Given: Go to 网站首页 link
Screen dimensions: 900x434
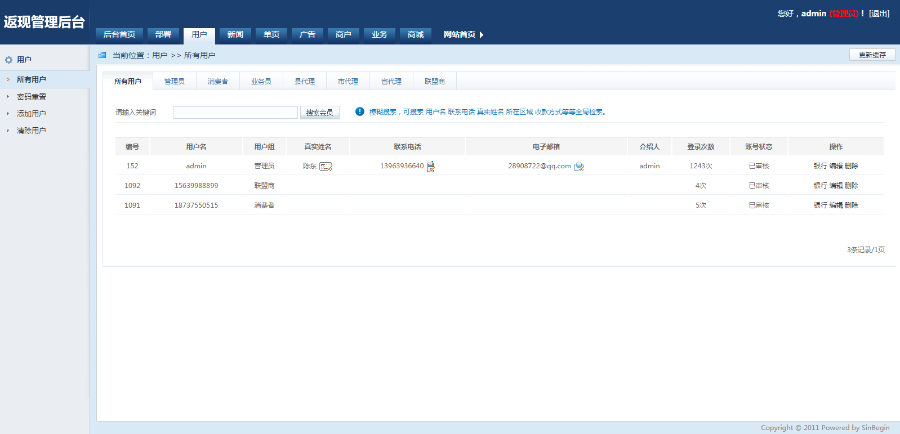Looking at the screenshot, I should click(459, 34).
